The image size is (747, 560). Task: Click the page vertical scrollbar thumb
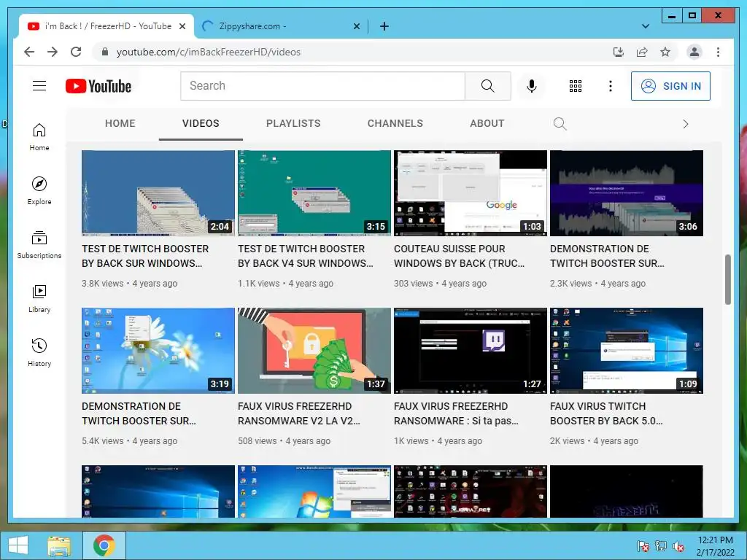click(727, 279)
